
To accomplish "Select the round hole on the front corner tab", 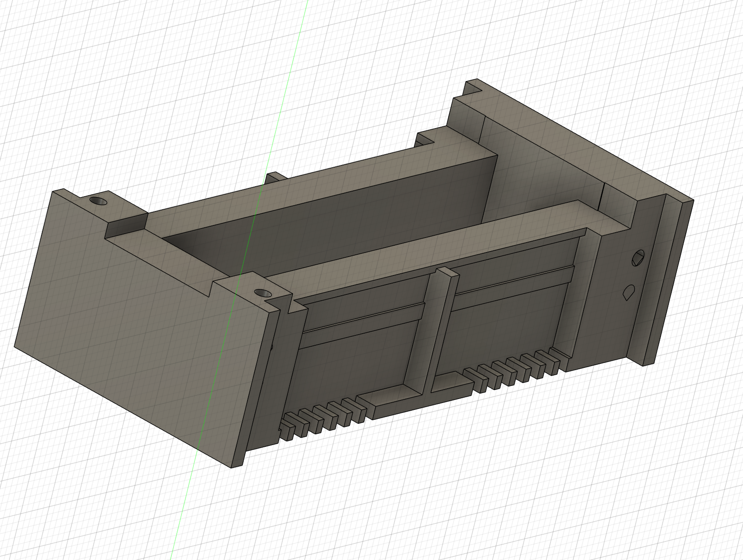I will (x=263, y=293).
